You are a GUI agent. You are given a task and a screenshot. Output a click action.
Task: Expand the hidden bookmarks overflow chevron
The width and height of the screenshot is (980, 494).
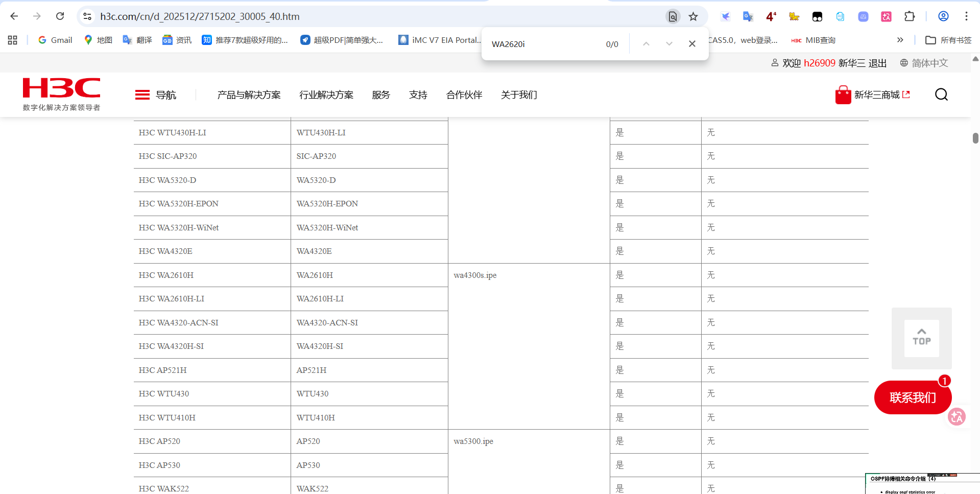(900, 40)
